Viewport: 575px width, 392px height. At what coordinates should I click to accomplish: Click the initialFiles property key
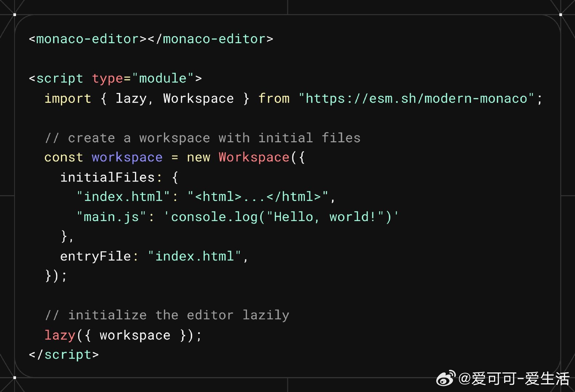pos(107,177)
